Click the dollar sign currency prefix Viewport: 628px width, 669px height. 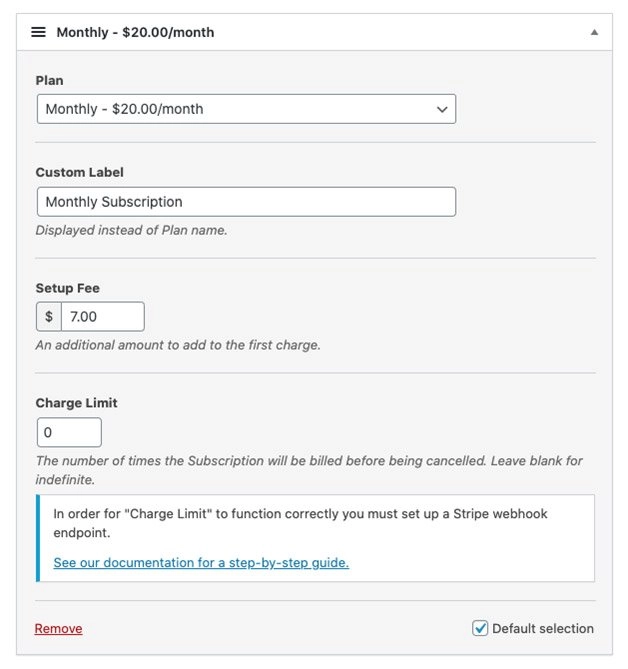(x=49, y=317)
